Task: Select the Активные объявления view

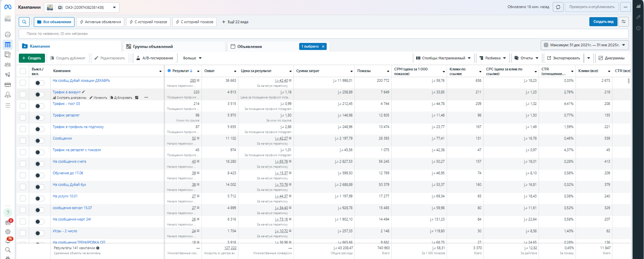Action: coord(100,22)
